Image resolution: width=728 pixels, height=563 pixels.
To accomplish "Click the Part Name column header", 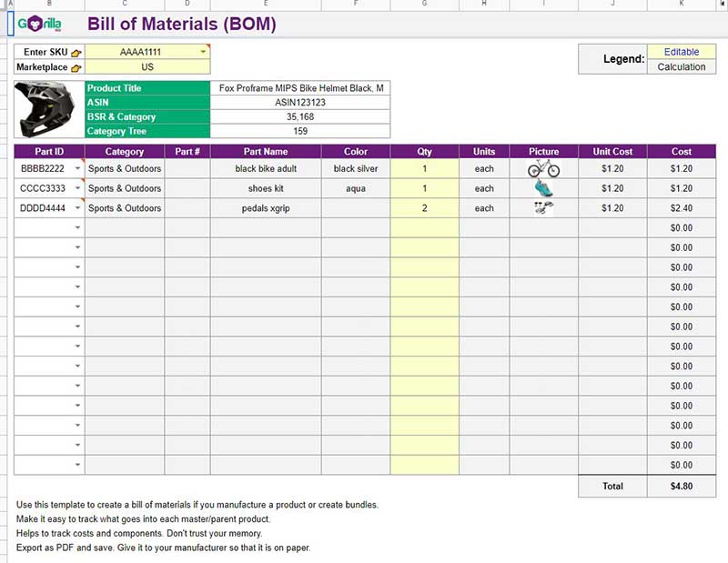I will [266, 151].
